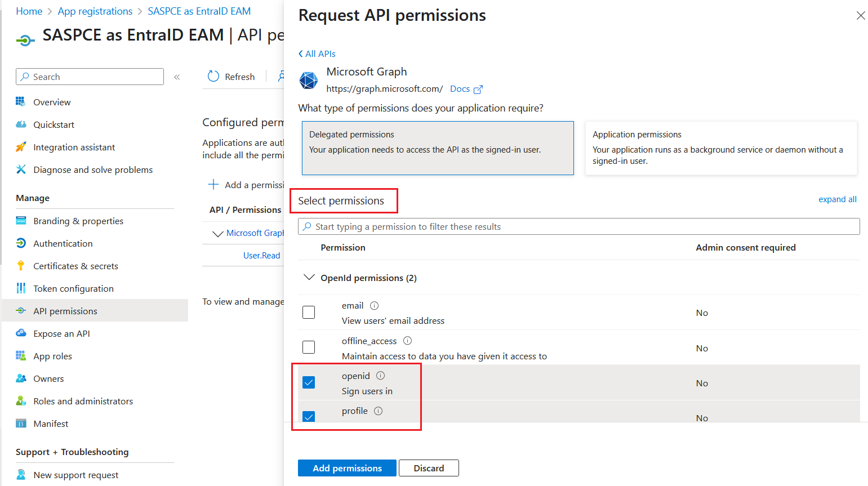
Task: Check the offline_access permission checkbox
Action: tap(309, 347)
